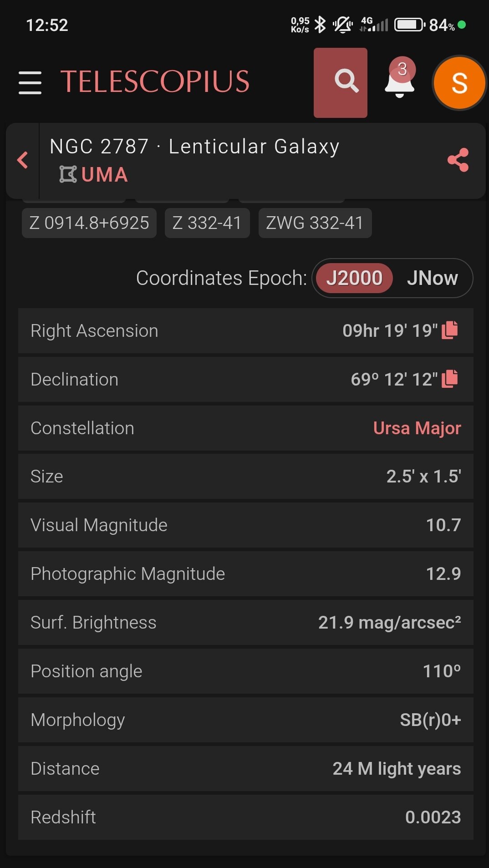The image size is (489, 868).
Task: Share NGC 2787 via share icon
Action: click(x=458, y=160)
